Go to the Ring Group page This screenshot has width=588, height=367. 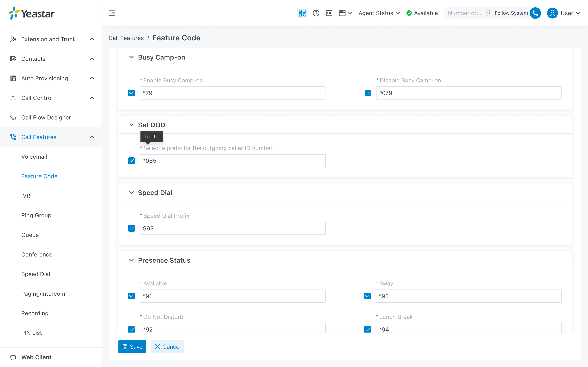pos(36,215)
